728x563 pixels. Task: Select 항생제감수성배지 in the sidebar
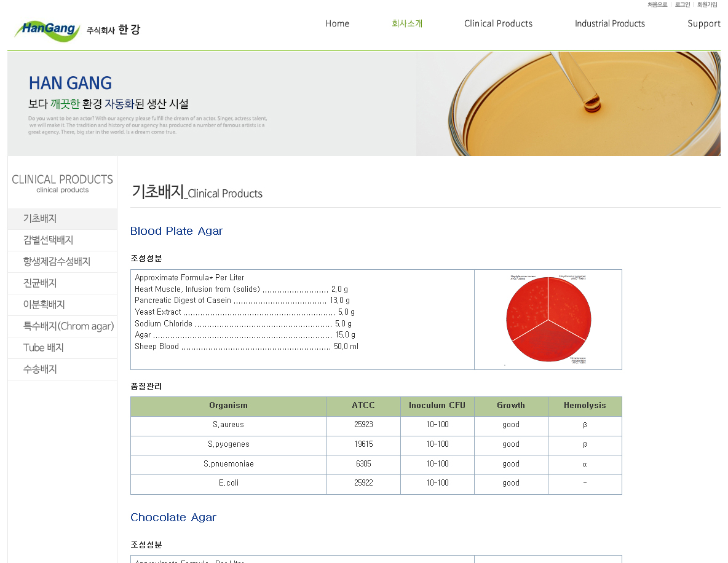[x=62, y=261]
